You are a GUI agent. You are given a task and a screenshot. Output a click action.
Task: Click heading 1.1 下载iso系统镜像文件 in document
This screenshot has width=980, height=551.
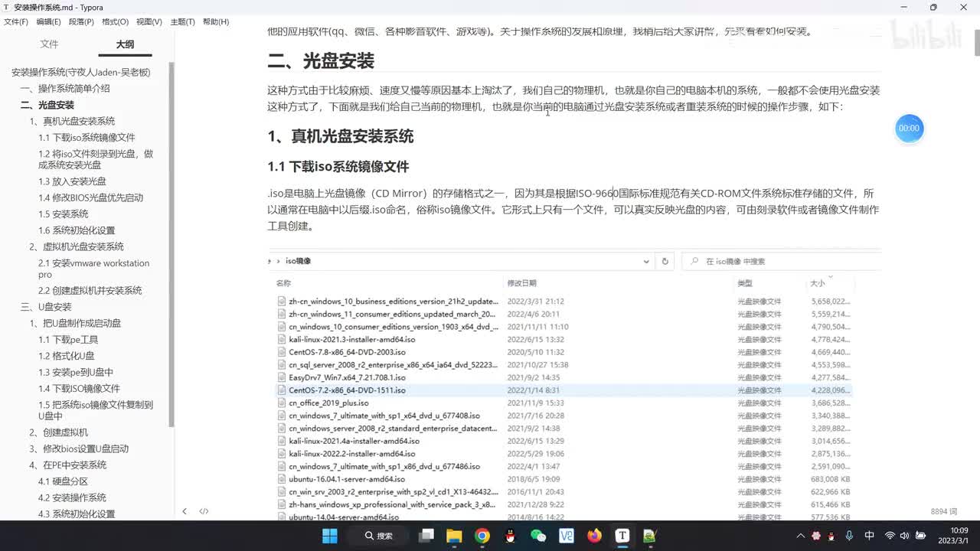coord(338,166)
